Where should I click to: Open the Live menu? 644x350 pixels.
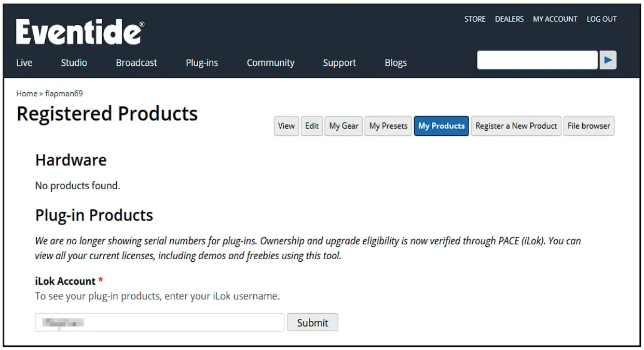point(24,63)
